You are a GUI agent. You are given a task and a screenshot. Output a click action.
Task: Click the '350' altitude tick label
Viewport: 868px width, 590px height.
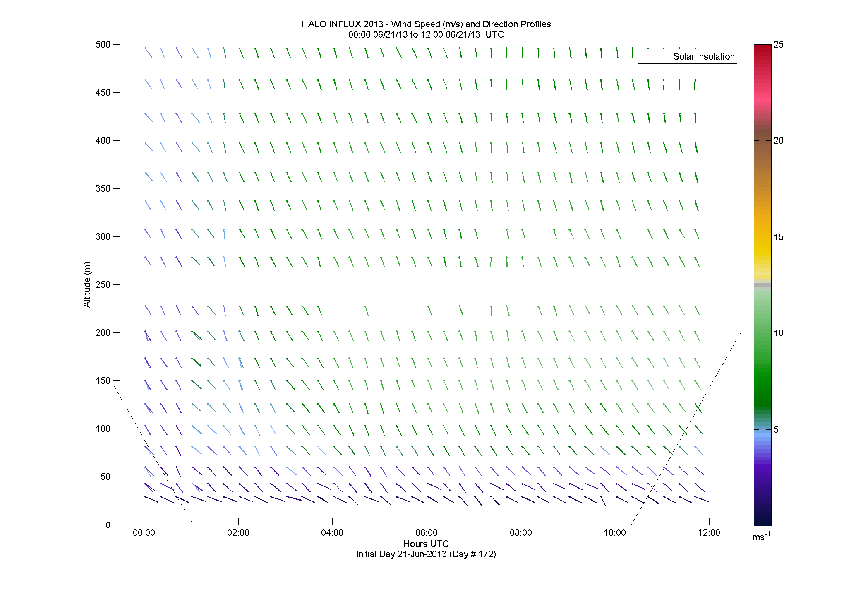pos(103,189)
